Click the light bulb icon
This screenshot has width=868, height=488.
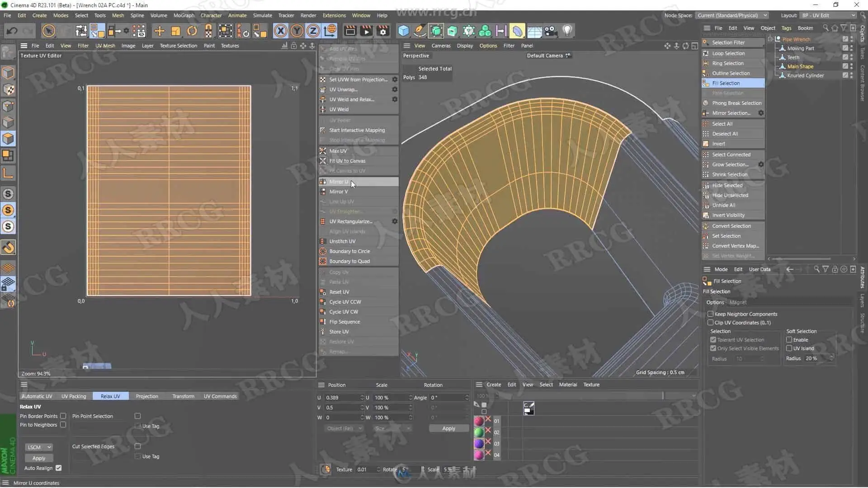point(567,31)
